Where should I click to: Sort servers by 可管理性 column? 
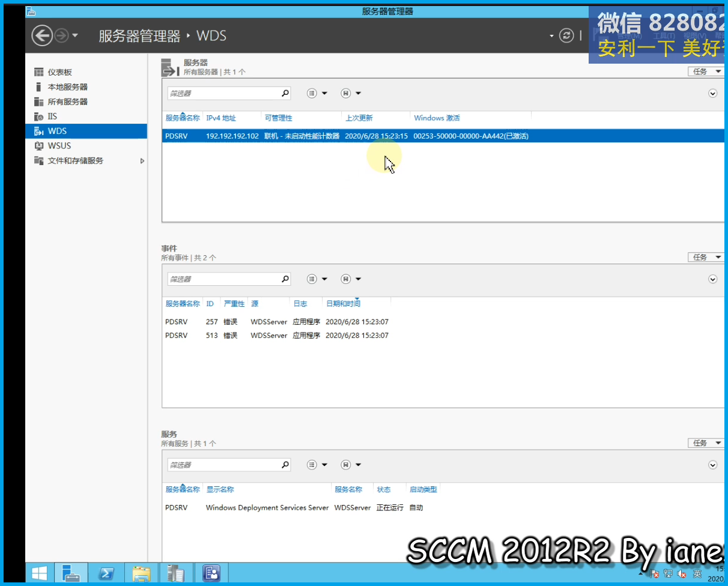coord(279,118)
